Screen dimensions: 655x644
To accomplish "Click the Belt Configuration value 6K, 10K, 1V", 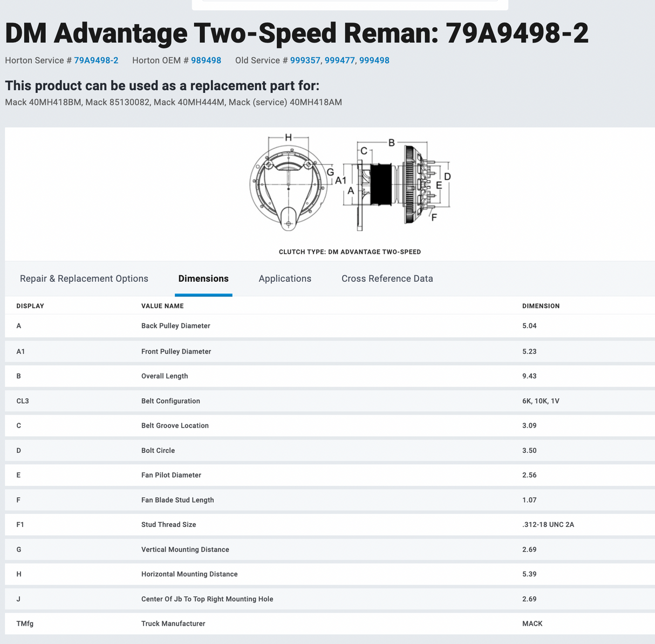I will tap(541, 401).
